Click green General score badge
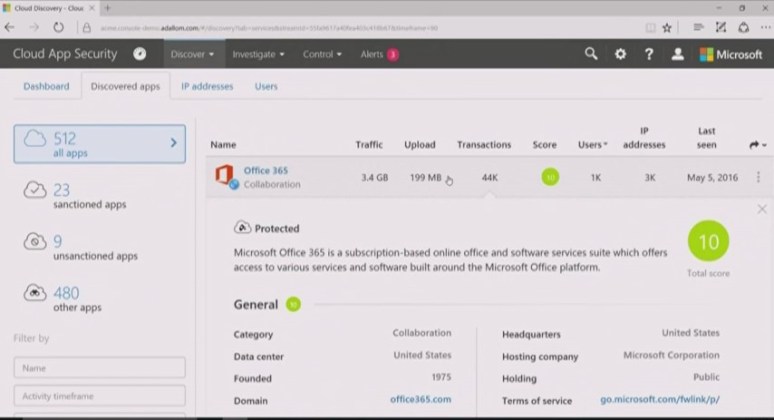This screenshot has height=420, width=774. tap(293, 305)
